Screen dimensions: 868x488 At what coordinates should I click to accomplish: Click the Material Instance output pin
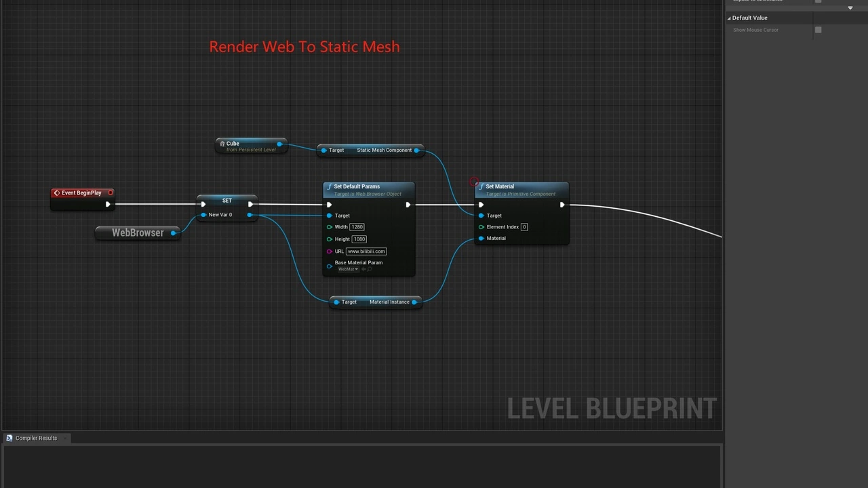point(414,302)
